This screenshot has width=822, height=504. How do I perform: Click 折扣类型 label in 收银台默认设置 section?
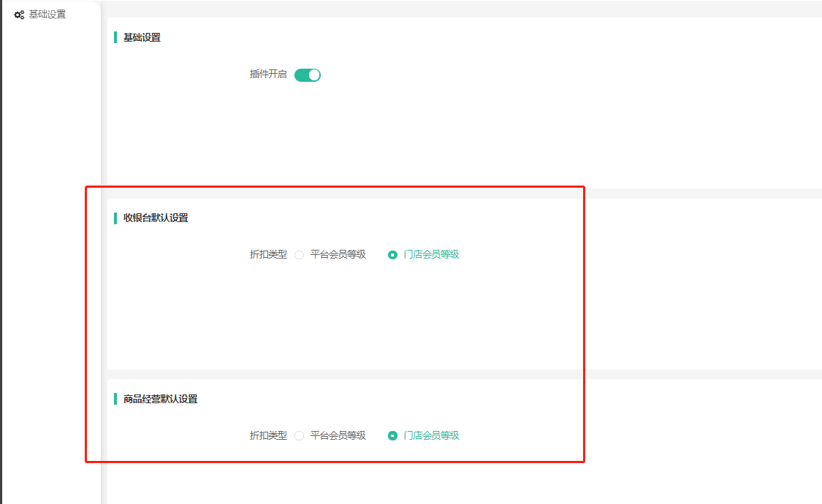[x=268, y=255]
